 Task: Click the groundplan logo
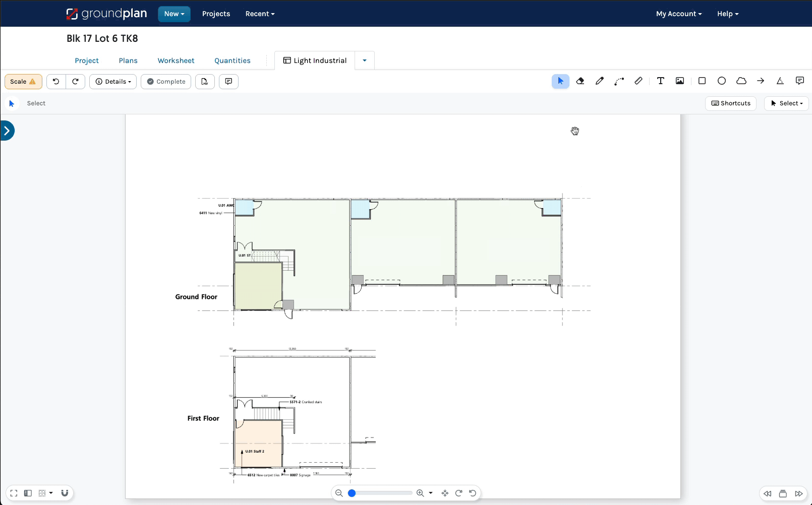pos(106,14)
